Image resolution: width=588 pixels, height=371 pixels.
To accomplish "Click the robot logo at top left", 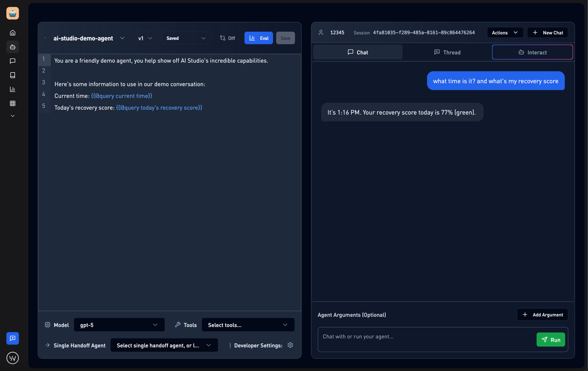I will pos(13,13).
